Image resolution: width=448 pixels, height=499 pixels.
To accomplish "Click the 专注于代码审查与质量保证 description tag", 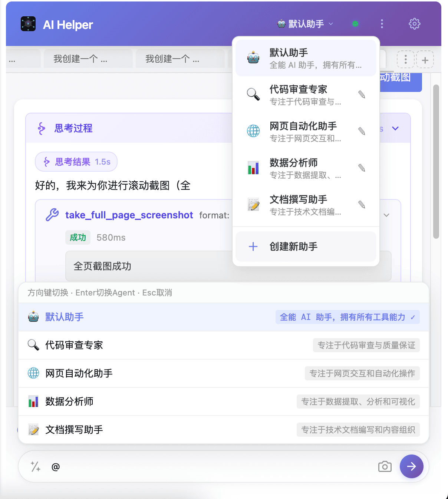I will pyautogui.click(x=366, y=346).
